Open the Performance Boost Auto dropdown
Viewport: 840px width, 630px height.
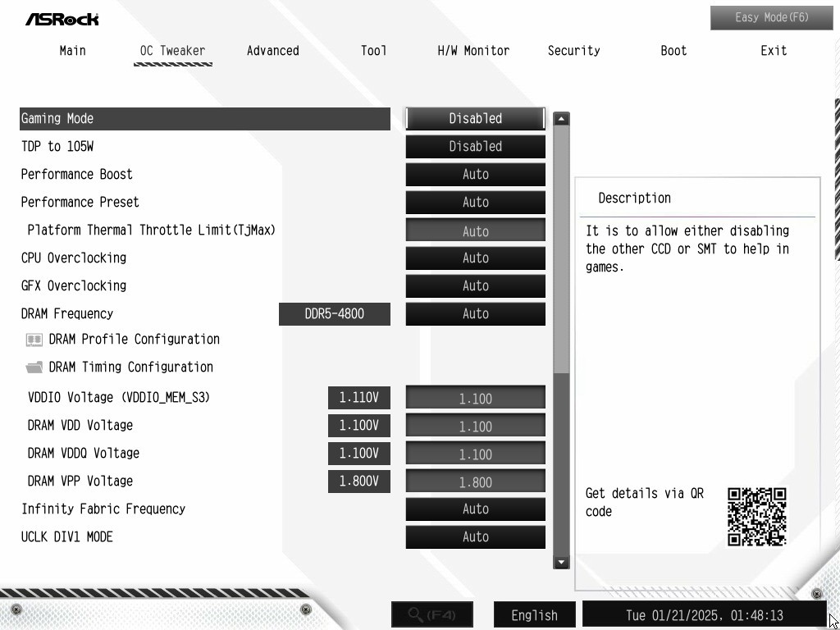(475, 174)
